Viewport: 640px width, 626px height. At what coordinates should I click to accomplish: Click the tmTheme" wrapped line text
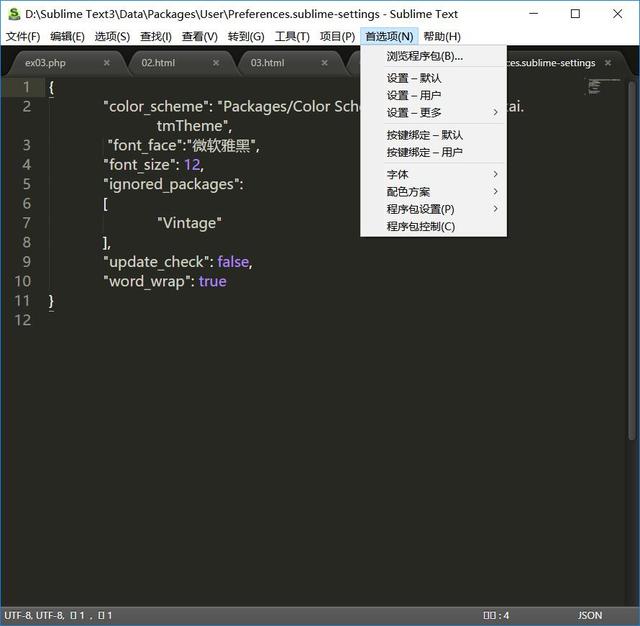point(194,127)
